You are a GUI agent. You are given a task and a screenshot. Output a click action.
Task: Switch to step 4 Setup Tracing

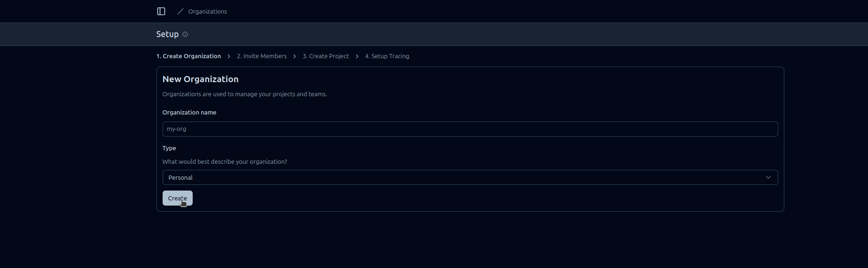point(387,56)
